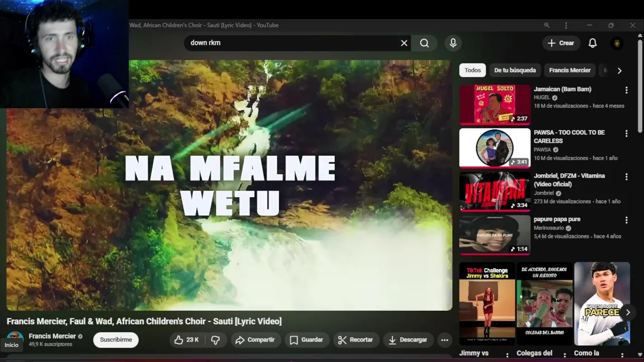This screenshot has width=644, height=362.
Task: Open the 'Colegas del barrio' short thumbnail
Action: (544, 304)
